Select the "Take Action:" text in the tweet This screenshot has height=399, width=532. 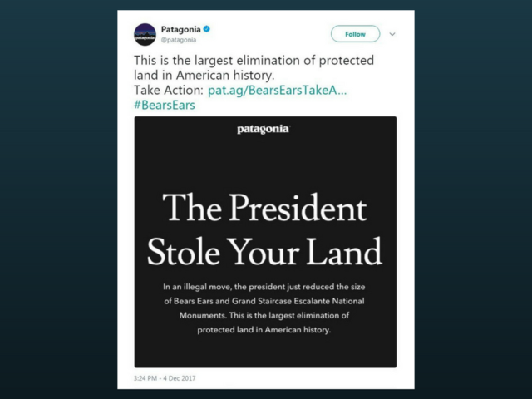pos(169,90)
